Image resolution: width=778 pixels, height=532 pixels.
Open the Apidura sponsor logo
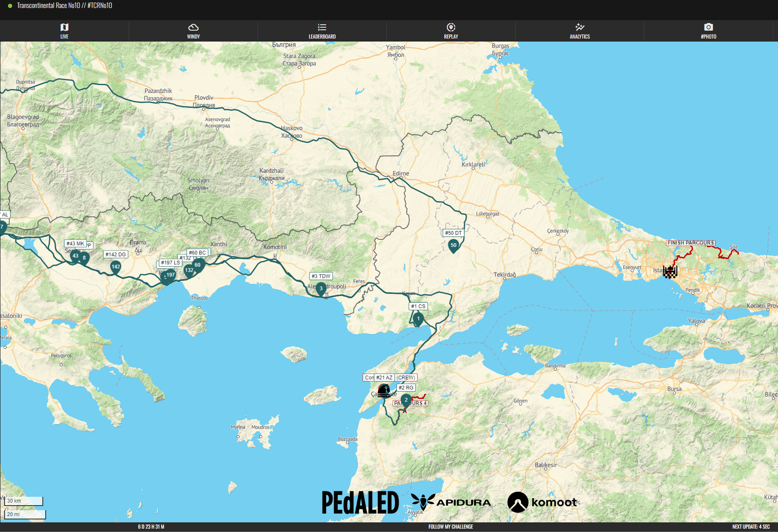tap(451, 502)
